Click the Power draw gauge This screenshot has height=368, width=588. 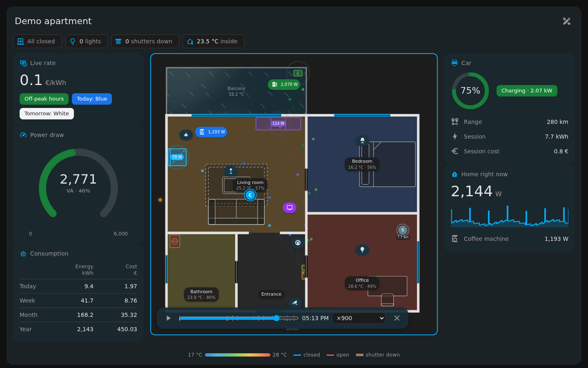(x=78, y=183)
